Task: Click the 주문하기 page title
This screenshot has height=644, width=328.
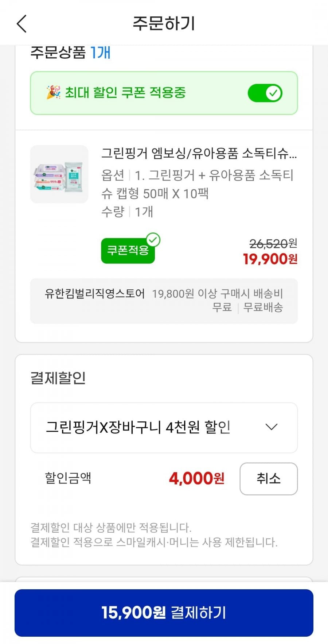Action: click(164, 24)
